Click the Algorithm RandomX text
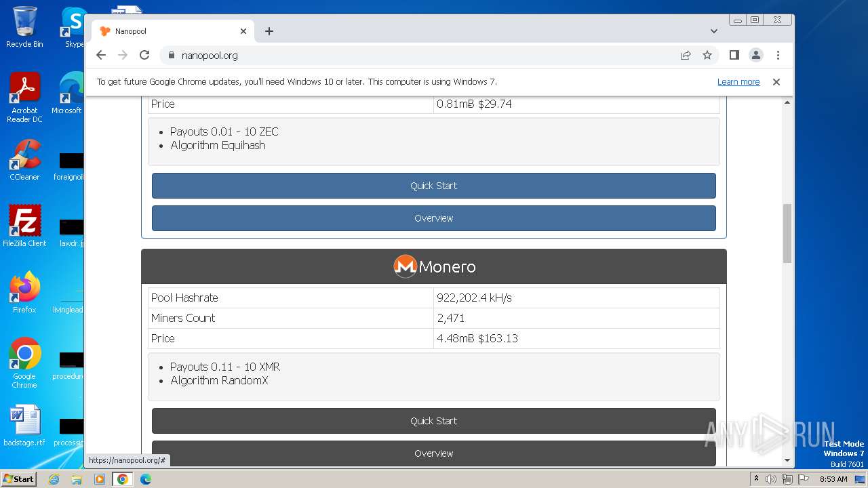Screen dimensions: 868x488 [x=219, y=380]
